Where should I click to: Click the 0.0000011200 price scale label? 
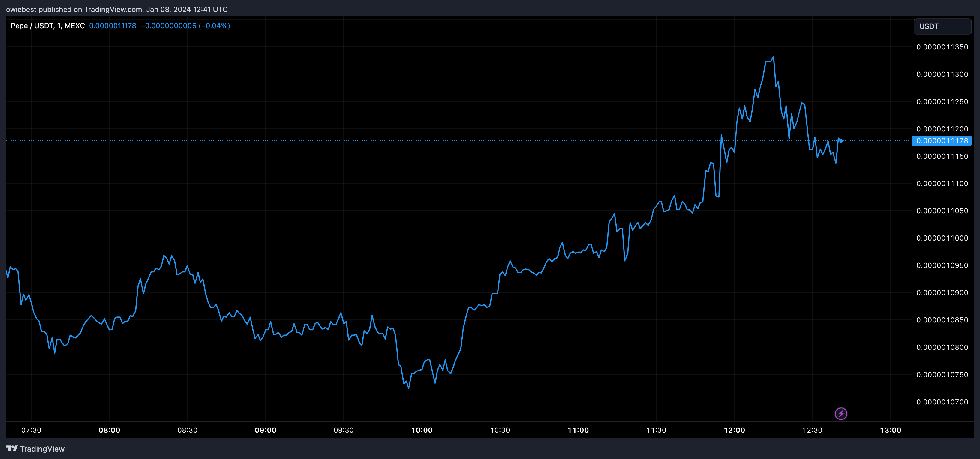942,129
